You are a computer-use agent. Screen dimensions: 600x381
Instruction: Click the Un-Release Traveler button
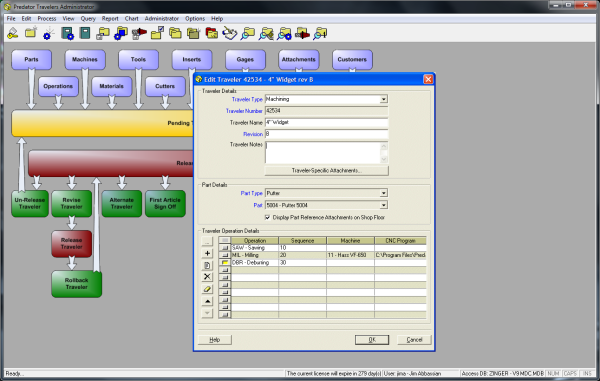coord(30,204)
